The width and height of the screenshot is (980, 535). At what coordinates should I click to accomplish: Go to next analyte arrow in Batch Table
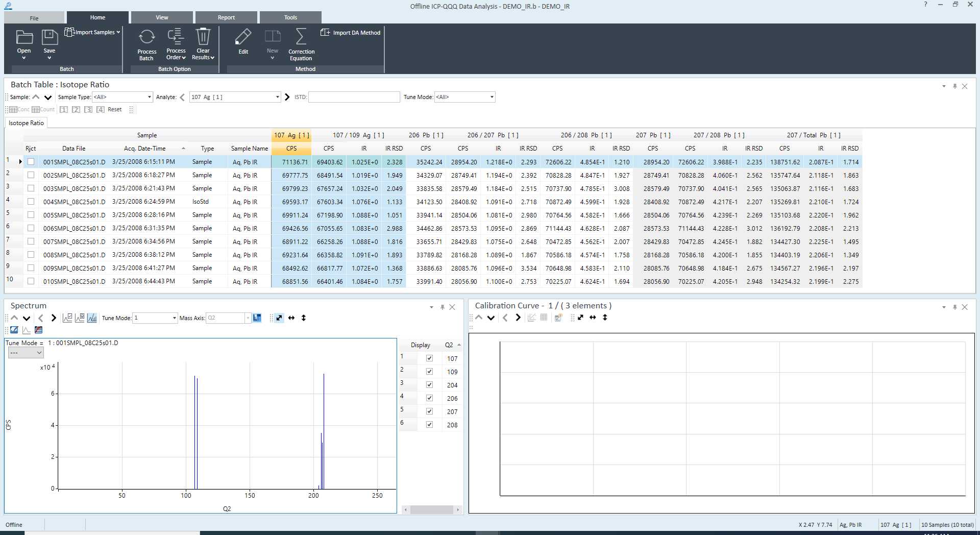[x=287, y=97]
